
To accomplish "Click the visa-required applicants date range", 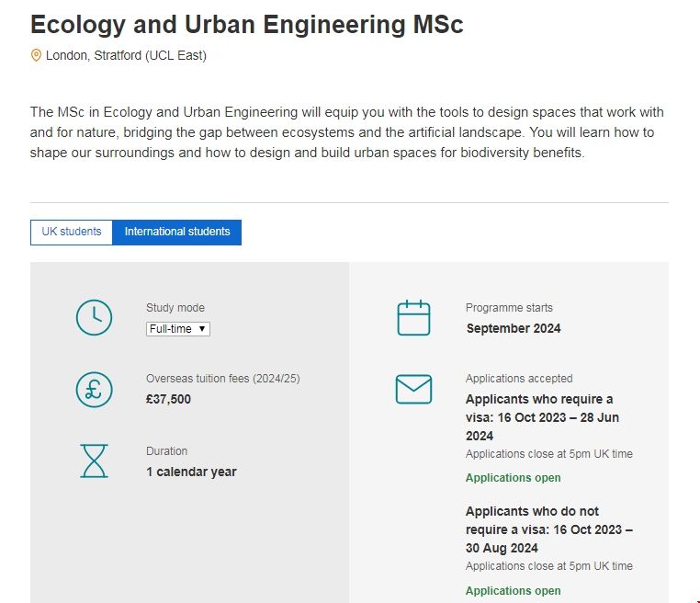I will (x=542, y=417).
